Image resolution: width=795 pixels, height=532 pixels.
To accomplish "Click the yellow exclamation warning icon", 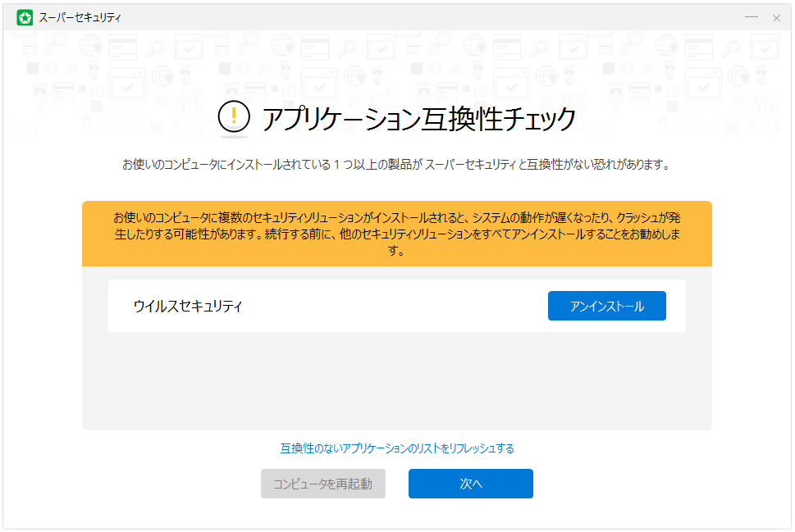I will (x=234, y=116).
